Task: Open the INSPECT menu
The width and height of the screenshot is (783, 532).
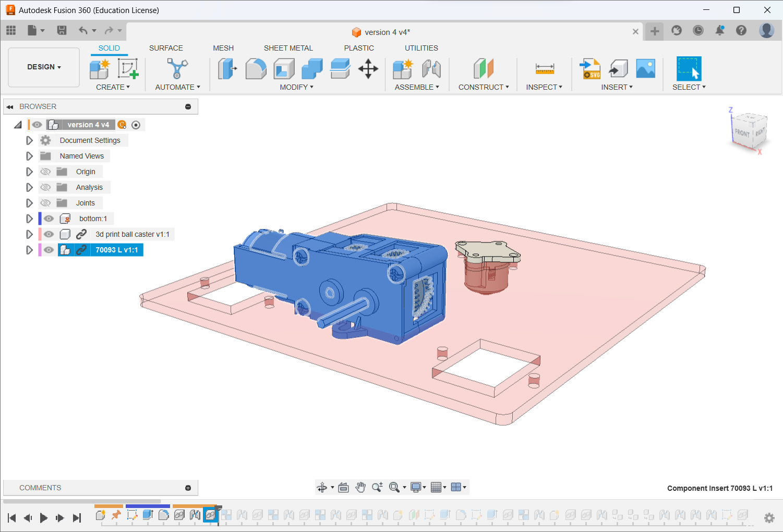Action: [544, 87]
